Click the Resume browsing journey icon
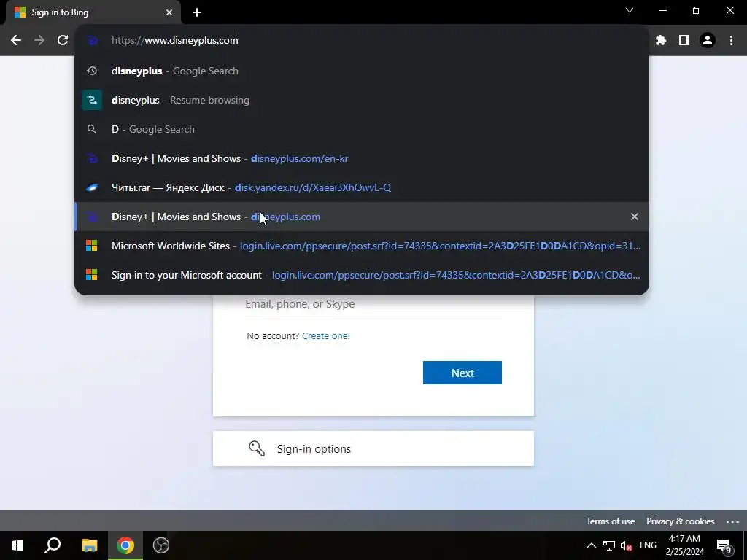Viewport: 747px width, 560px height. [92, 100]
